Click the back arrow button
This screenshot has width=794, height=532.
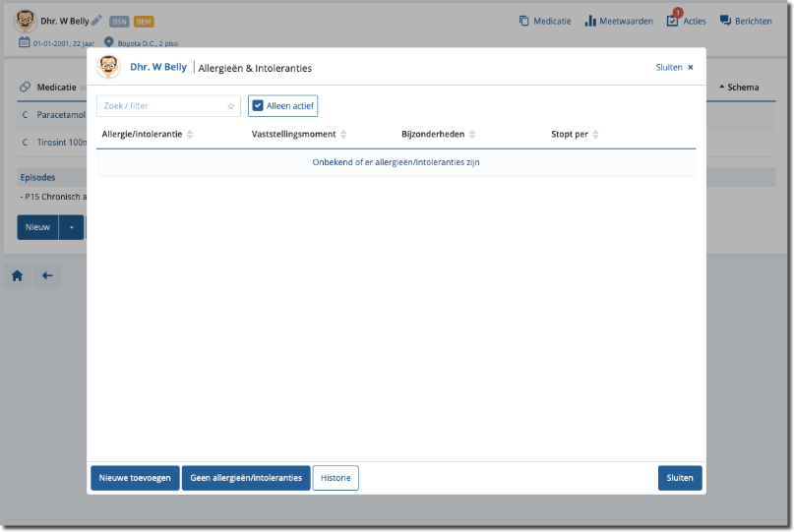(x=47, y=276)
